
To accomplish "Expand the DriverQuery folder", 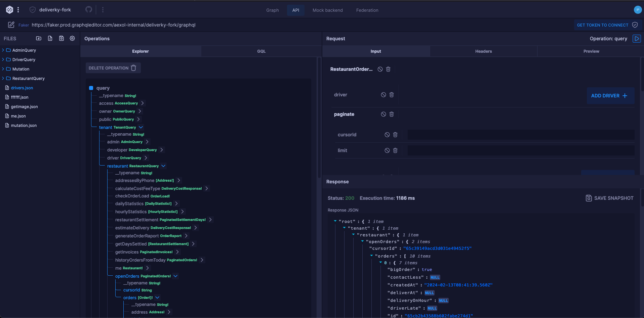I will pyautogui.click(x=3, y=59).
